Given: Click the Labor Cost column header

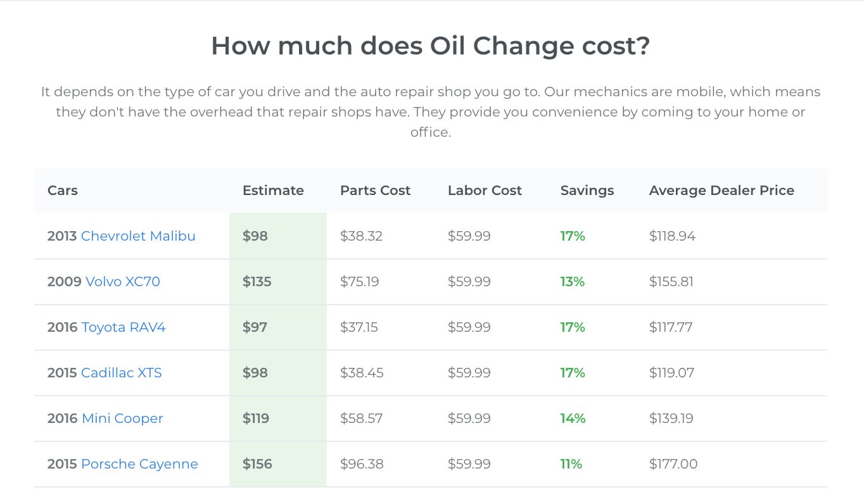Looking at the screenshot, I should tap(485, 191).
